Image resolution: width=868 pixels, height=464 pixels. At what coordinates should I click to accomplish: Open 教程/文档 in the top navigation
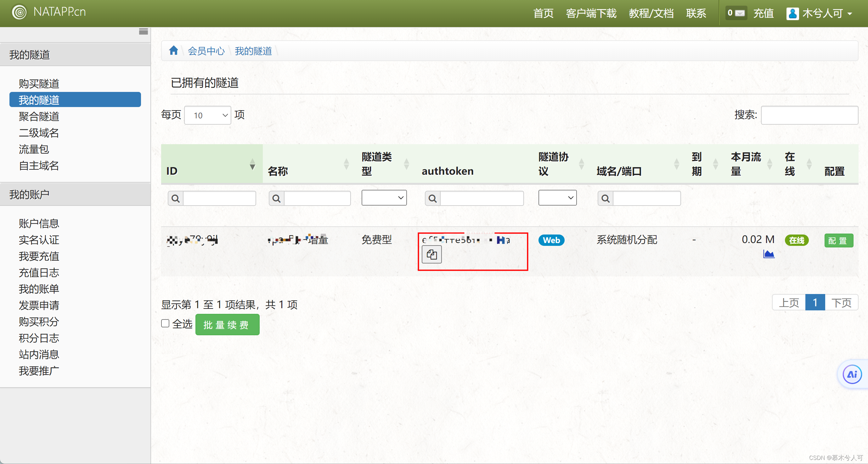click(x=651, y=14)
